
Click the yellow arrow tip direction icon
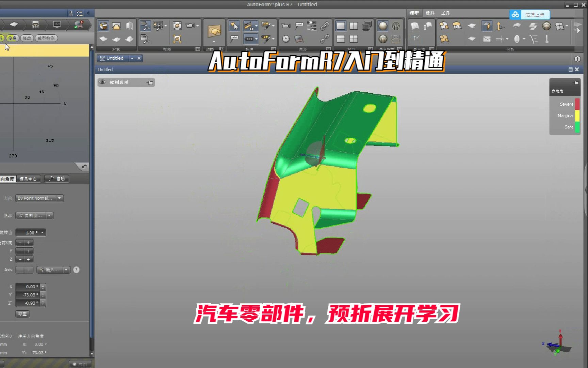(x=500, y=26)
